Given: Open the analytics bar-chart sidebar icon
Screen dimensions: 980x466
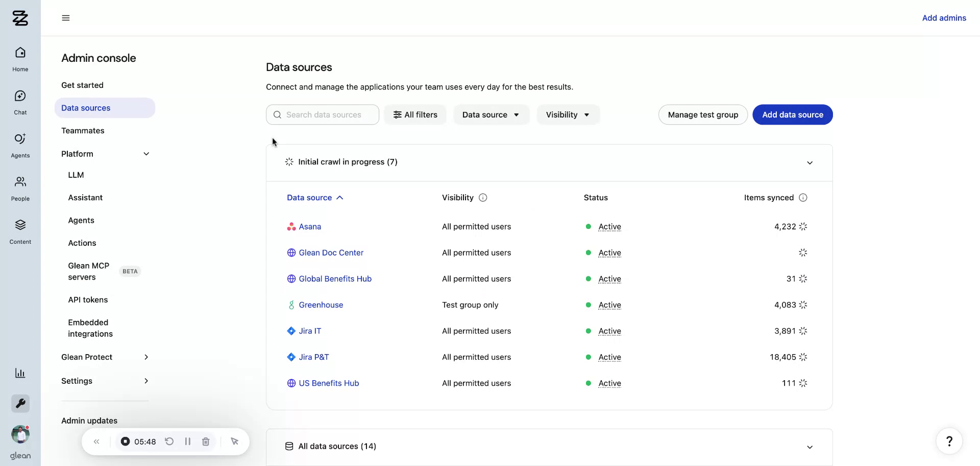Looking at the screenshot, I should coord(19,373).
